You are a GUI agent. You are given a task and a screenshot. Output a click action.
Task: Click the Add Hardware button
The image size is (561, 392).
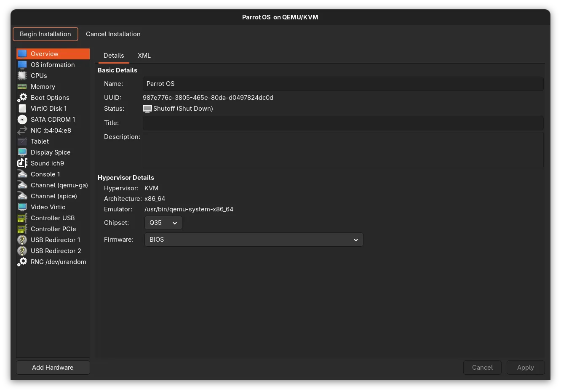pos(53,368)
